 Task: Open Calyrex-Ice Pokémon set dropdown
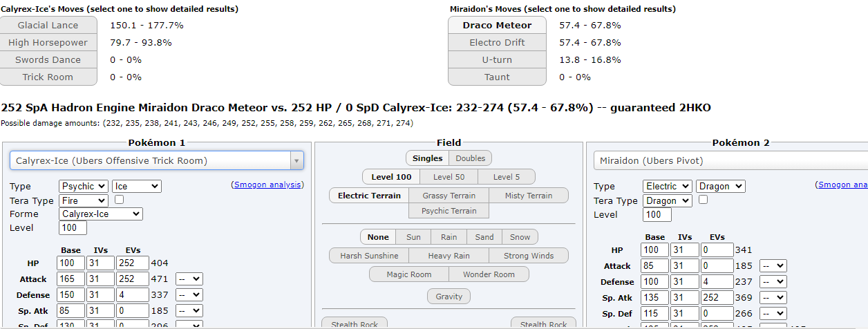(156, 161)
